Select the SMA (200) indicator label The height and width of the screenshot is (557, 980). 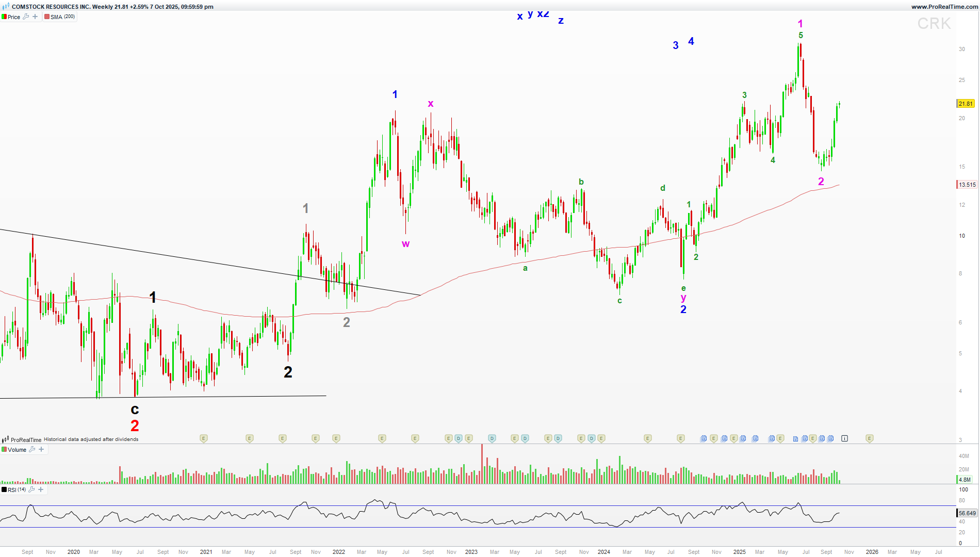pos(62,17)
